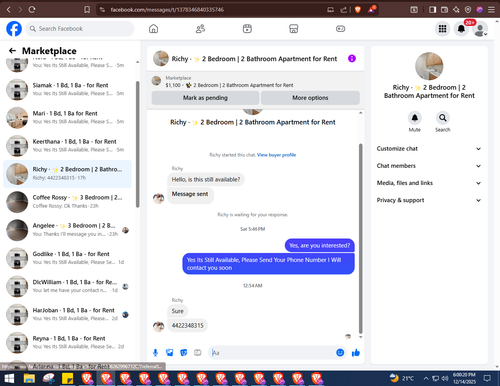500x386 pixels.
Task: Click browser back arrow
Action: tap(9, 10)
